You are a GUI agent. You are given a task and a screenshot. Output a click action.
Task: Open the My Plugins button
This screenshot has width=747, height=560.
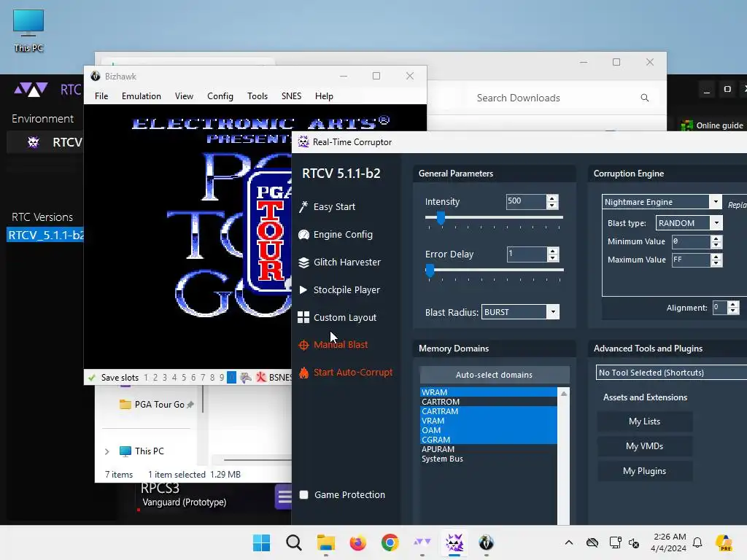tap(645, 471)
